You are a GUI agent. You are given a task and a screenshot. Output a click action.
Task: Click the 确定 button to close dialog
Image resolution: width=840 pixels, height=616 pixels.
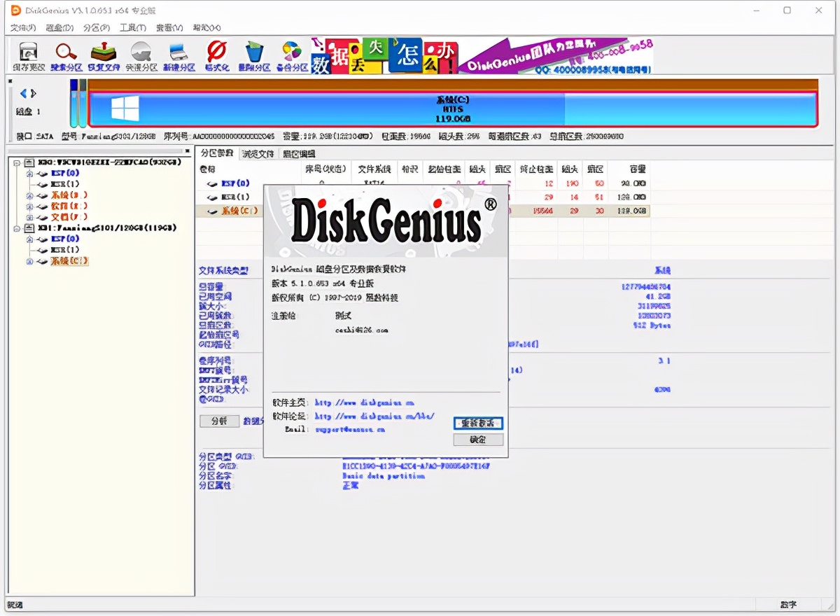[478, 440]
